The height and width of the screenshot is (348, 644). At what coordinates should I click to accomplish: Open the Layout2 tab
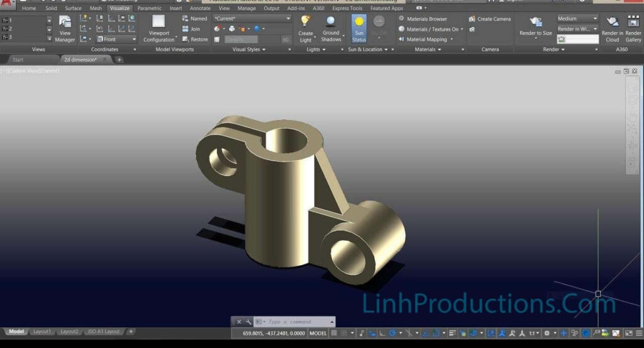[x=69, y=331]
